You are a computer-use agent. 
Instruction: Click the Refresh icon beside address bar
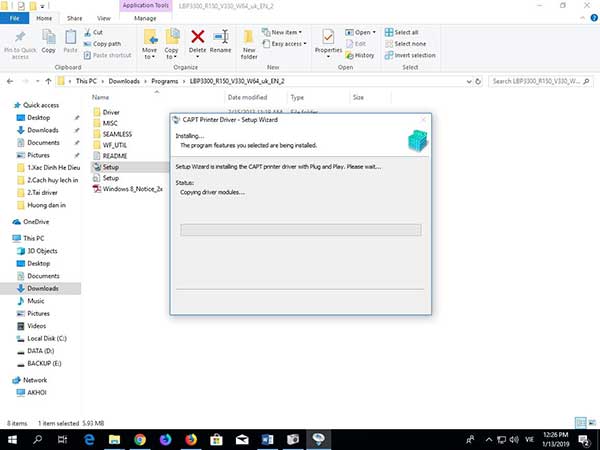(x=478, y=81)
